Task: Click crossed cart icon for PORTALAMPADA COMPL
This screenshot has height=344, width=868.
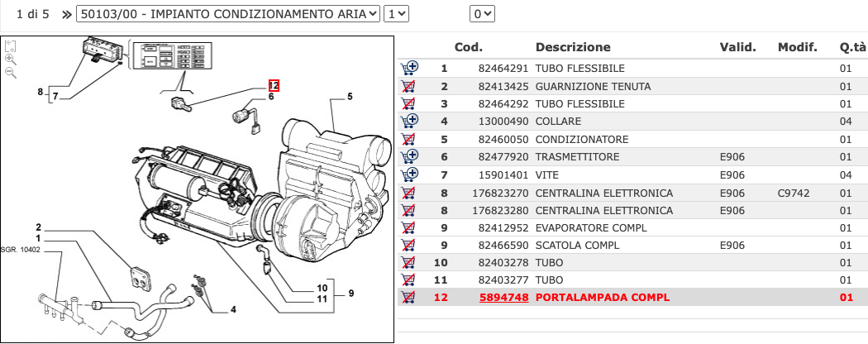Action: pos(408,298)
